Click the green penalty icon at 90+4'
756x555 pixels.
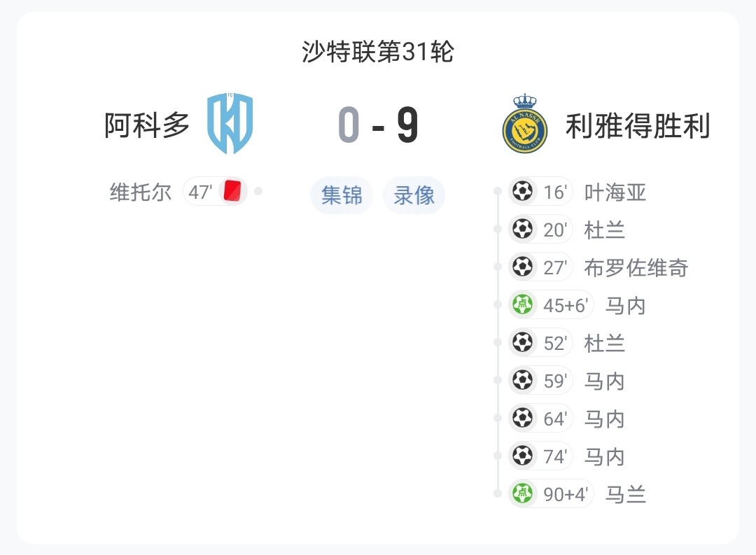coord(522,493)
